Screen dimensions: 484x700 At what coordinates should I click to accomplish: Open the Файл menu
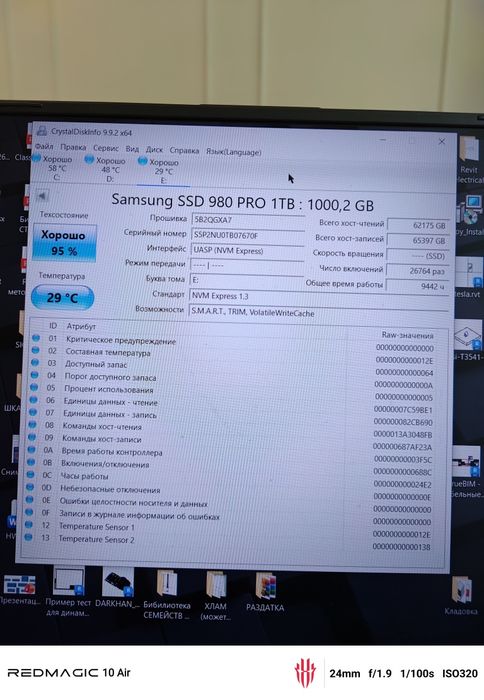[x=44, y=146]
